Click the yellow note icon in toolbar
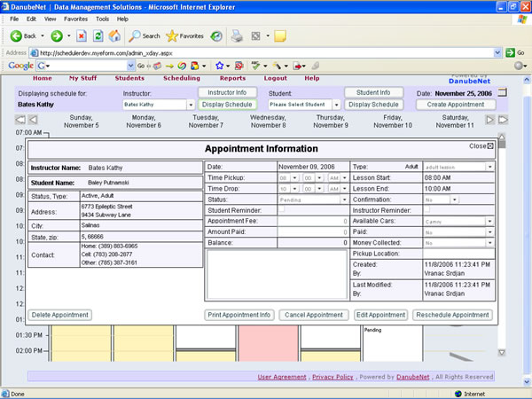Viewport: 532px width, 399px height. click(280, 36)
